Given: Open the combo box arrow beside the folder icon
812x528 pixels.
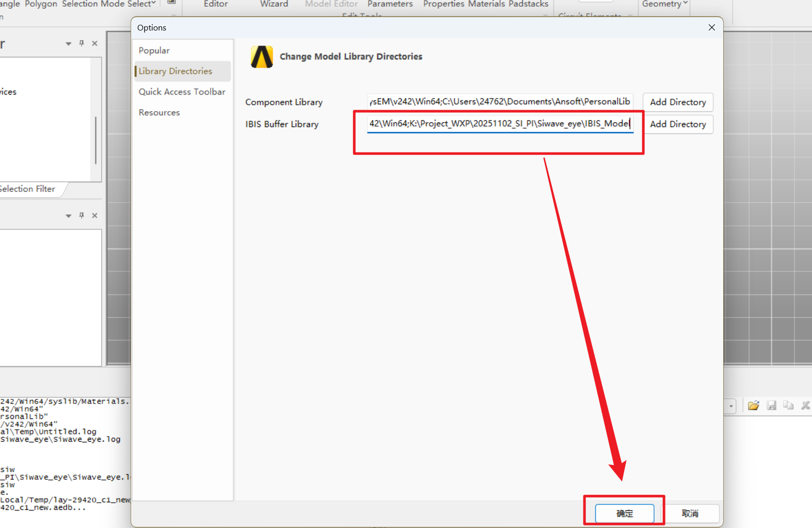Looking at the screenshot, I should coord(730,406).
